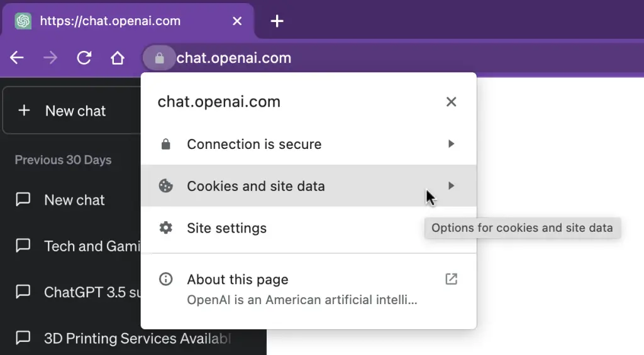Open 3D Printing Services conversation

123,338
